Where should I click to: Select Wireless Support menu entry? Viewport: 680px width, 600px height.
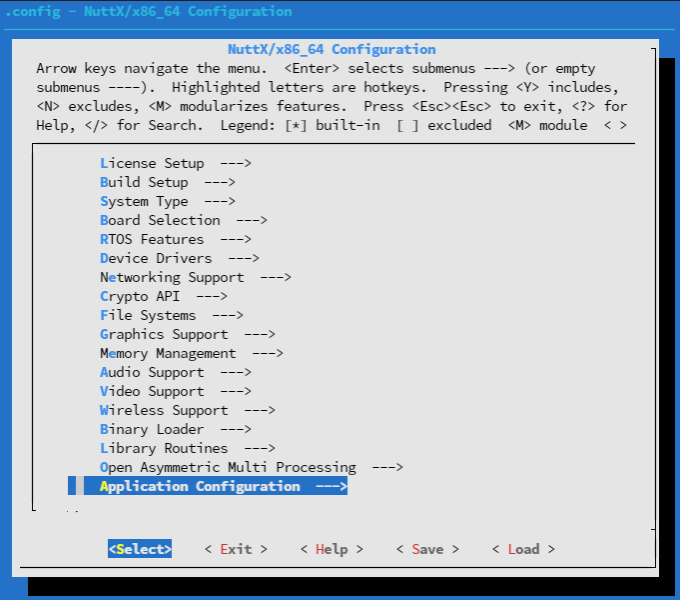pyautogui.click(x=187, y=410)
